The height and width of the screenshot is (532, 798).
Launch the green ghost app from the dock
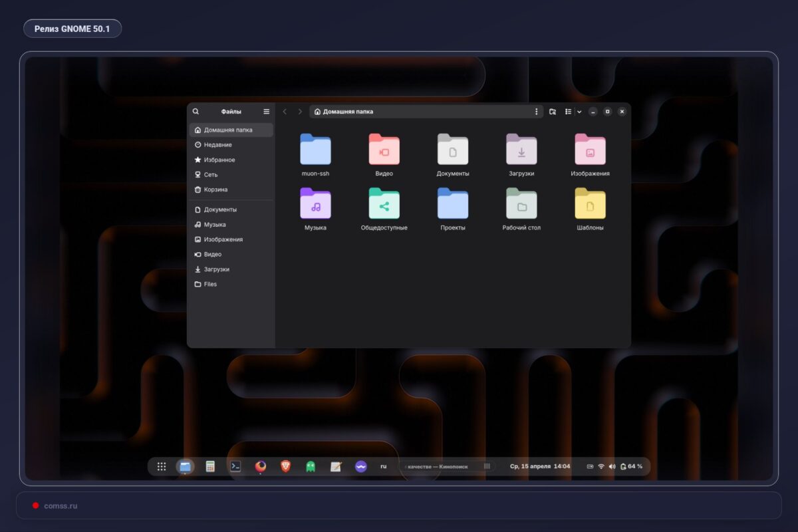(309, 466)
